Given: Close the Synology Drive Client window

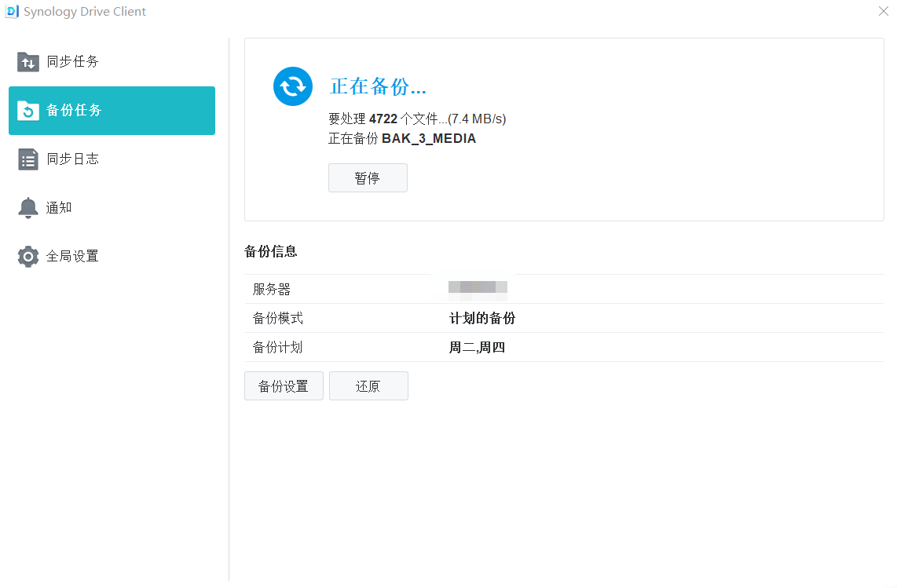Looking at the screenshot, I should pyautogui.click(x=884, y=12).
